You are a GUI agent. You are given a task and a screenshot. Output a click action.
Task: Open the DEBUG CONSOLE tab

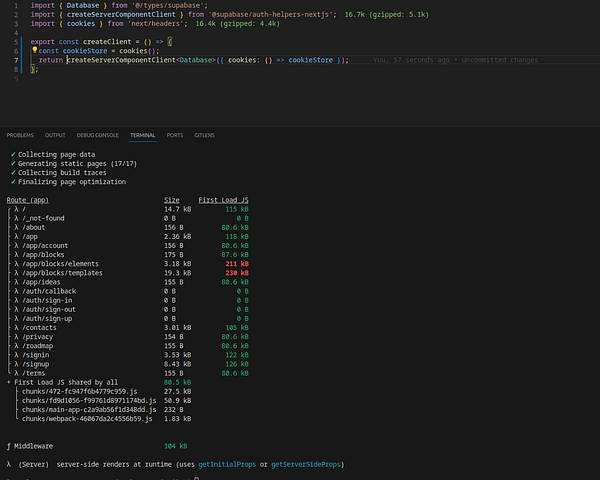pos(98,135)
